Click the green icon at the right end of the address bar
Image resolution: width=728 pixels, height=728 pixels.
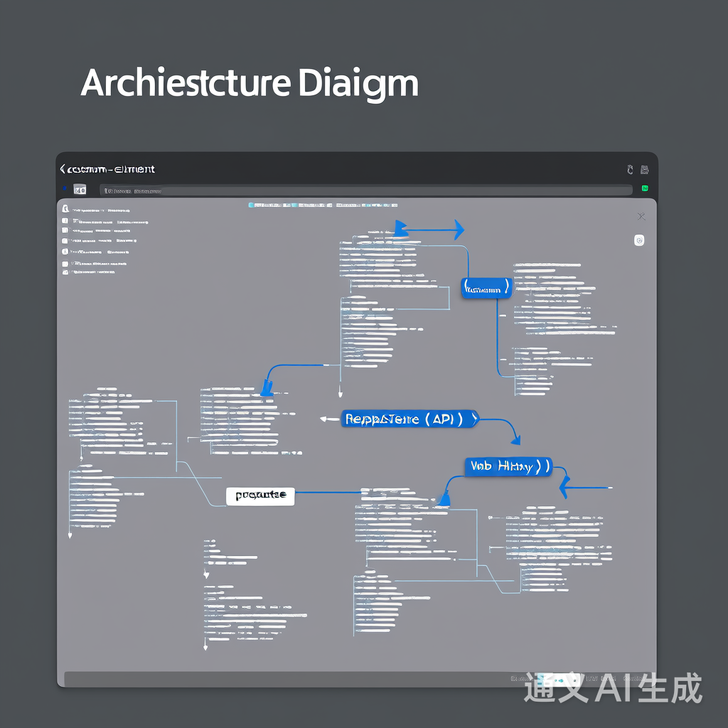645,188
